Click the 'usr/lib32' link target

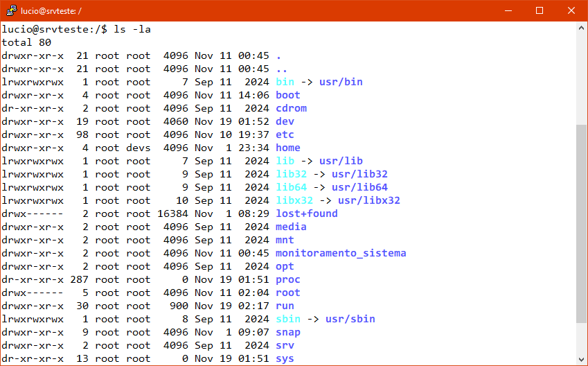359,174
